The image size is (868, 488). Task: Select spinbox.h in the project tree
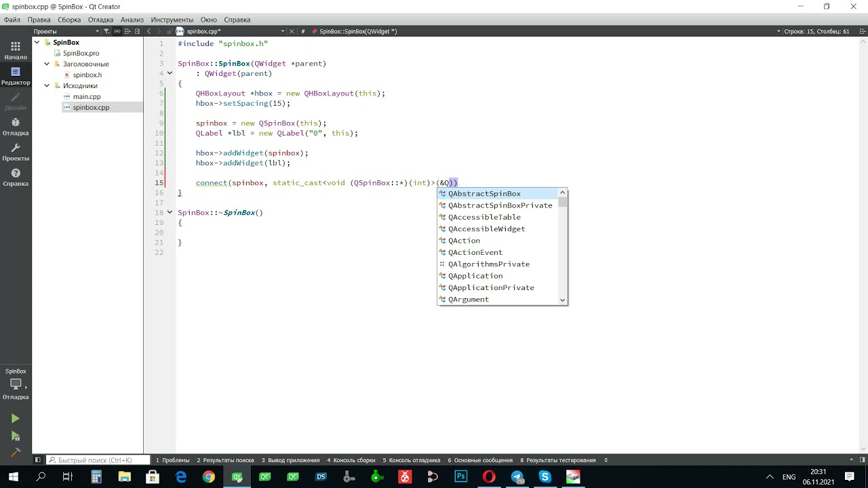coord(87,75)
